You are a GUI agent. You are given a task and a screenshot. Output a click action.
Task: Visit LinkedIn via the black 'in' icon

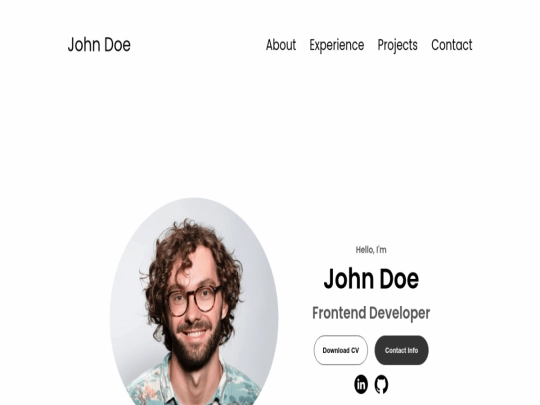pyautogui.click(x=361, y=384)
